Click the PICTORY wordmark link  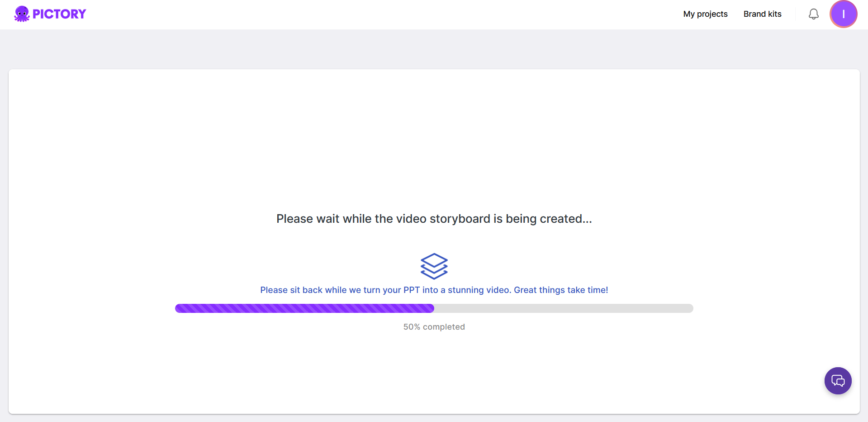(x=59, y=14)
